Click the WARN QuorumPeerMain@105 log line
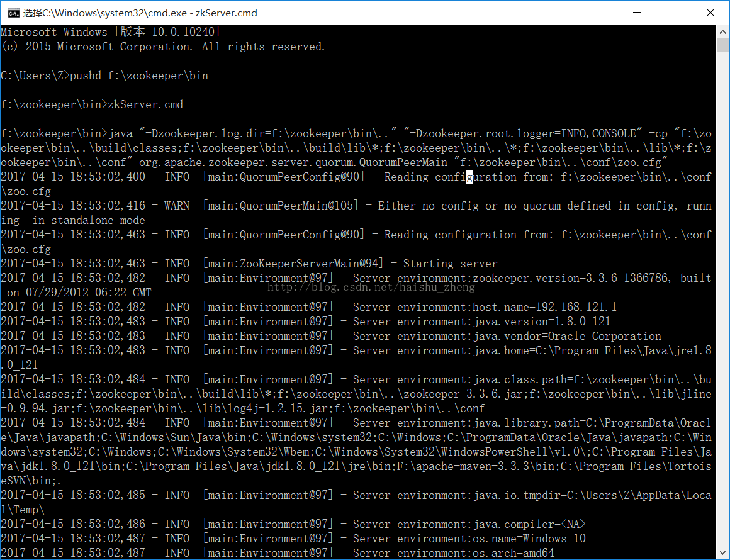Viewport: 730px width, 560px height. (356, 206)
